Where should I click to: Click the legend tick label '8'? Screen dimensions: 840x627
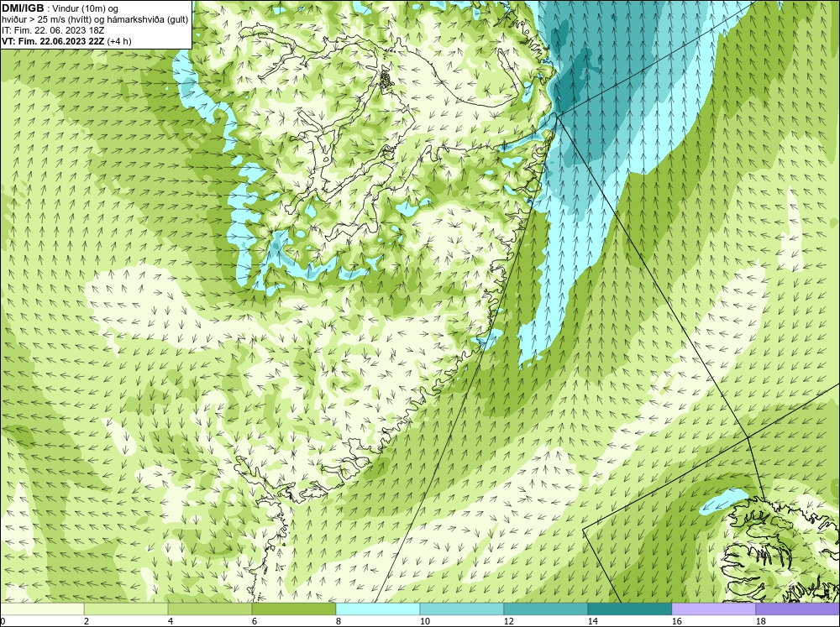339,621
